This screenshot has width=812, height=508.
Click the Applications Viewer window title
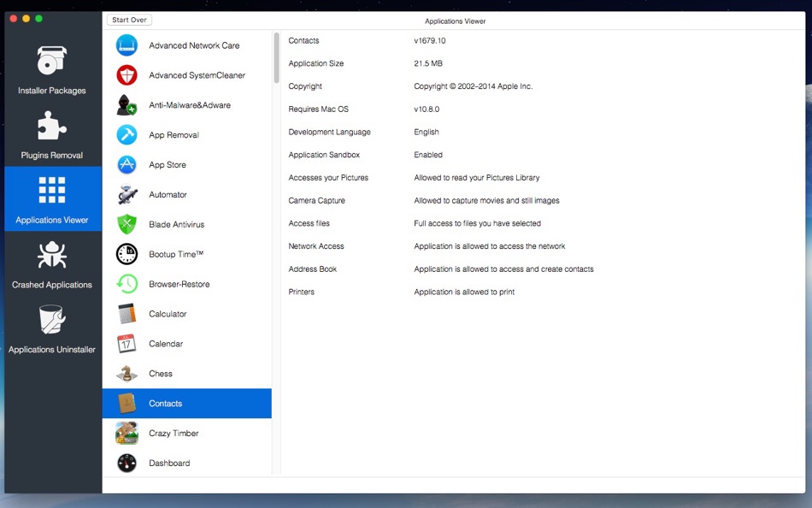coord(456,21)
